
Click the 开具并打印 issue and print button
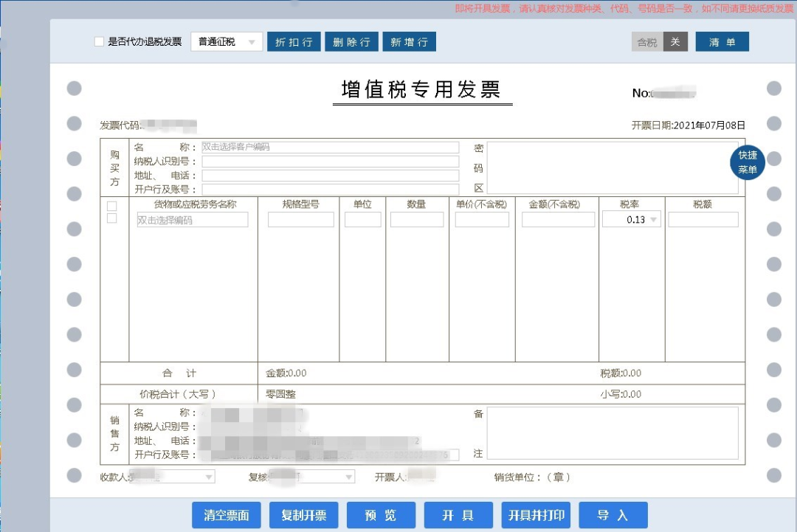click(x=536, y=515)
